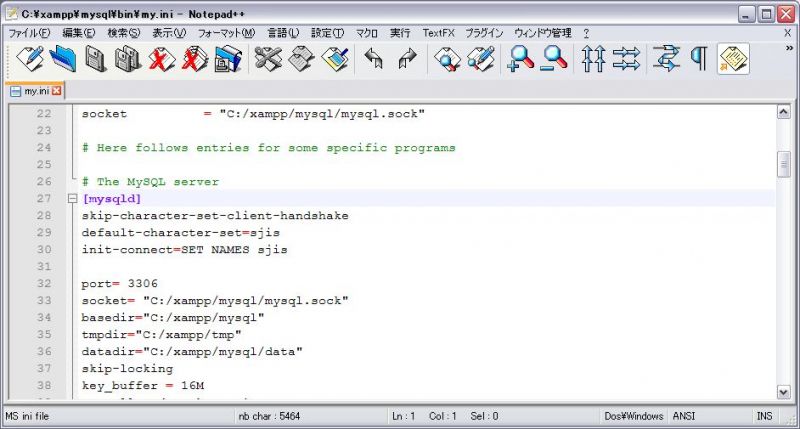Click the Zoom Out magnifier icon
This screenshot has height=429, width=800.
pos(553,60)
